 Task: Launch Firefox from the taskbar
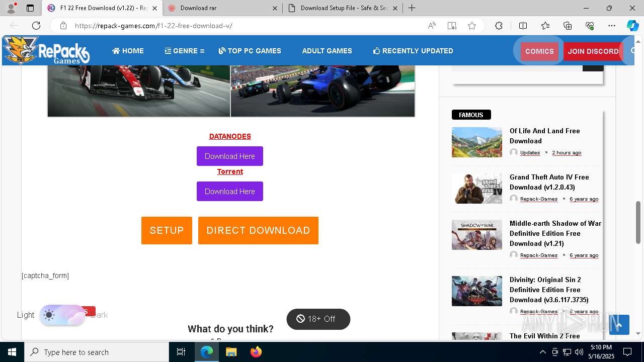pyautogui.click(x=256, y=352)
